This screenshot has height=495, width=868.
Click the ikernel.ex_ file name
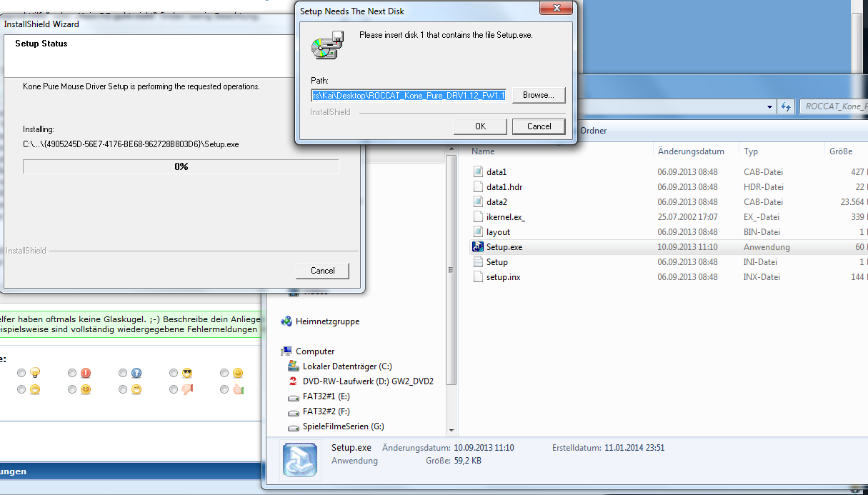pyautogui.click(x=506, y=216)
